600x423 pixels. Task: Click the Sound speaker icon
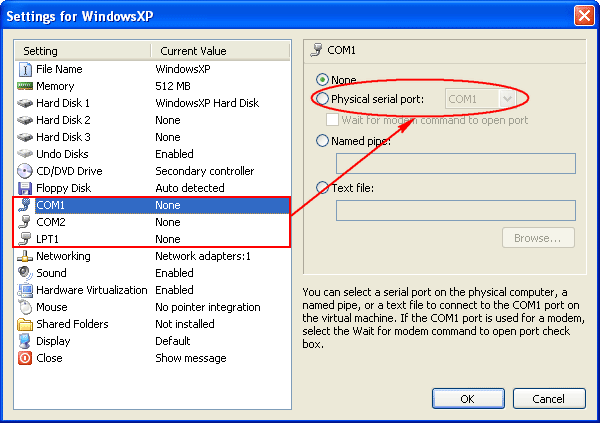pos(25,273)
